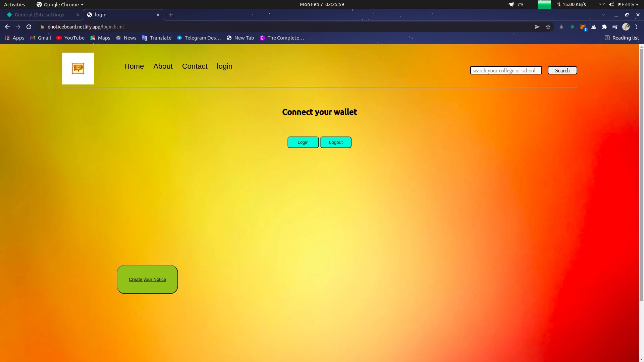Click the noticeboard logo icon

(x=77, y=68)
